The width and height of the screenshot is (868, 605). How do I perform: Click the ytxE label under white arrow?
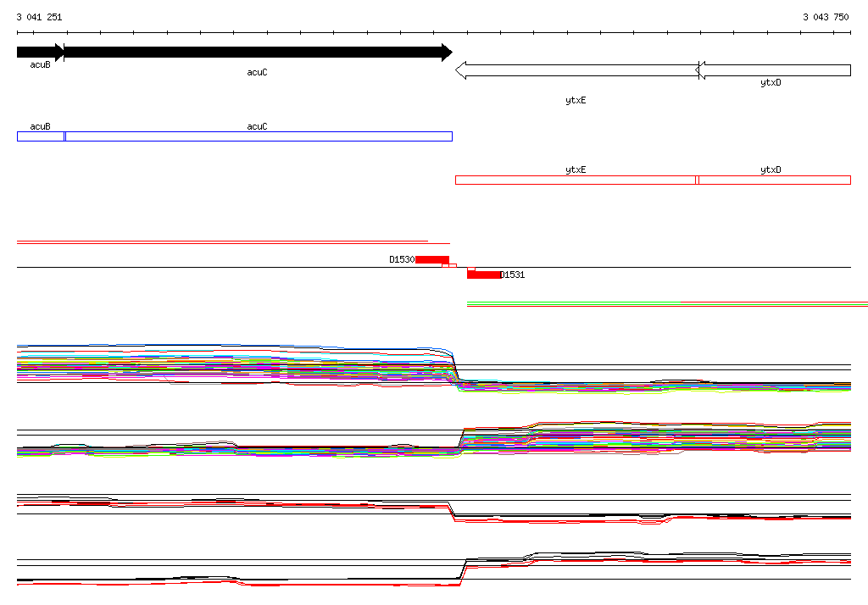click(576, 100)
